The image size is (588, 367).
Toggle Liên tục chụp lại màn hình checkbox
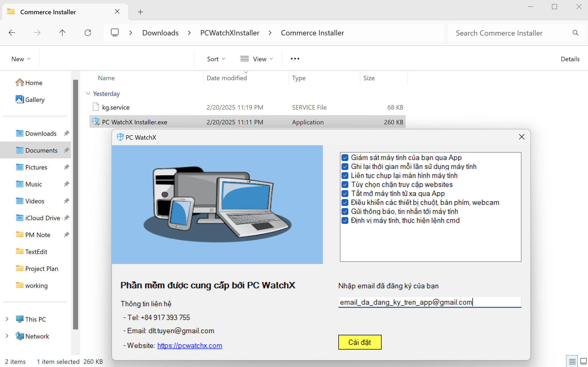[345, 176]
